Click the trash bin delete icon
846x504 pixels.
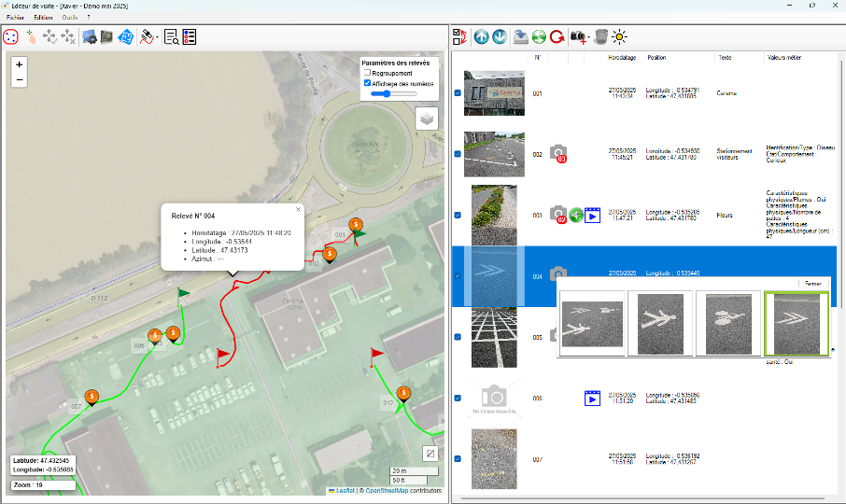point(601,37)
